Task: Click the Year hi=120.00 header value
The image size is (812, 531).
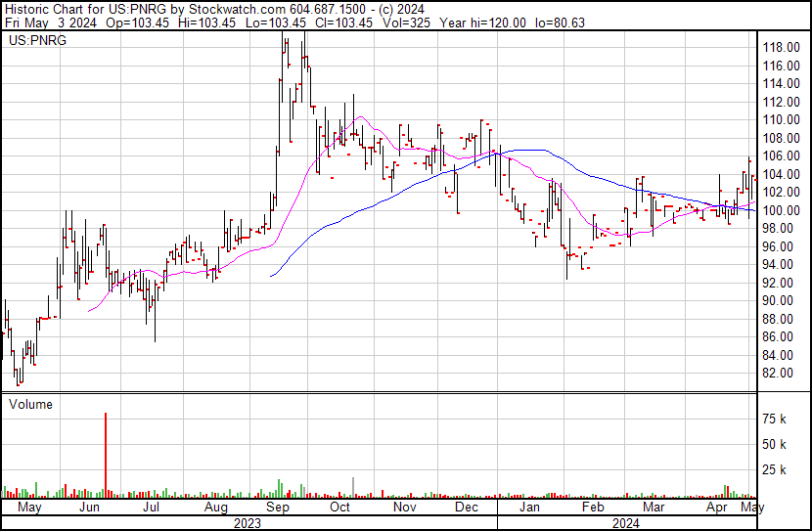Action: pyautogui.click(x=482, y=22)
